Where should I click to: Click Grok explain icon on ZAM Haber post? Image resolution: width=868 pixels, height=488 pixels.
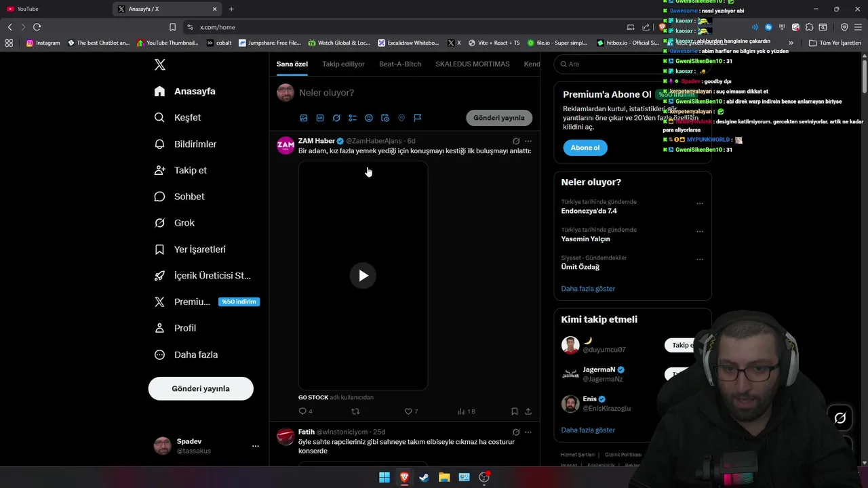point(516,141)
